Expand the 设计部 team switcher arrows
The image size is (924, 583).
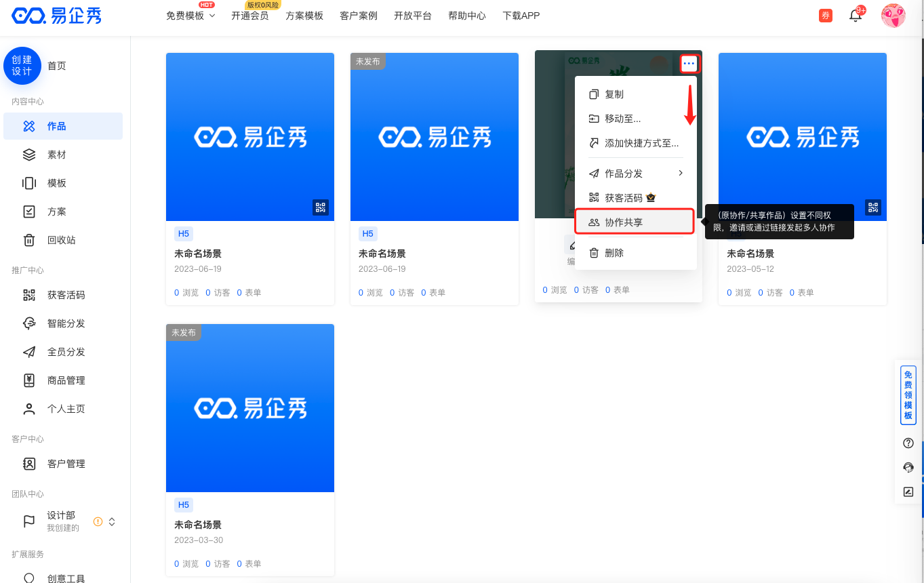[112, 521]
